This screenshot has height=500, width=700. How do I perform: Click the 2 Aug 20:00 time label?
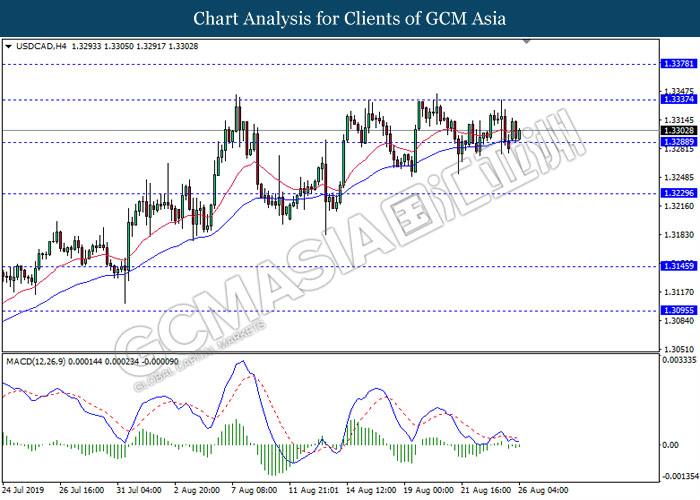[197, 490]
